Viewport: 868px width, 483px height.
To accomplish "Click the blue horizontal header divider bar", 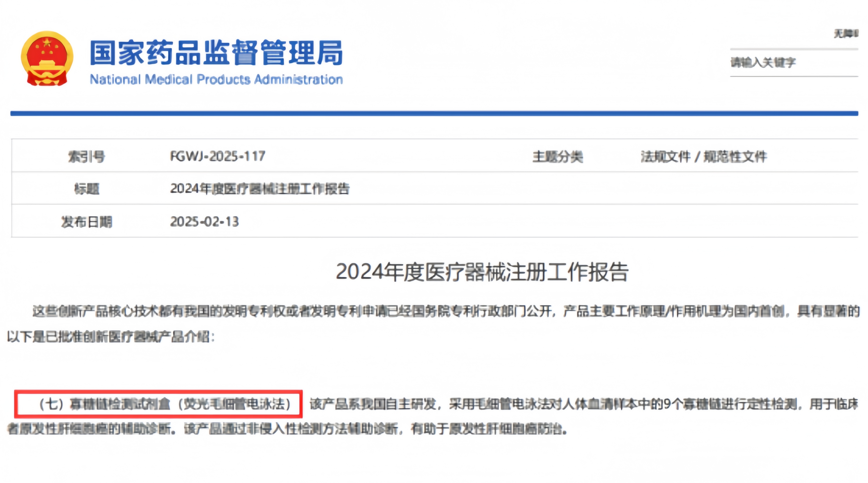I will point(434,114).
